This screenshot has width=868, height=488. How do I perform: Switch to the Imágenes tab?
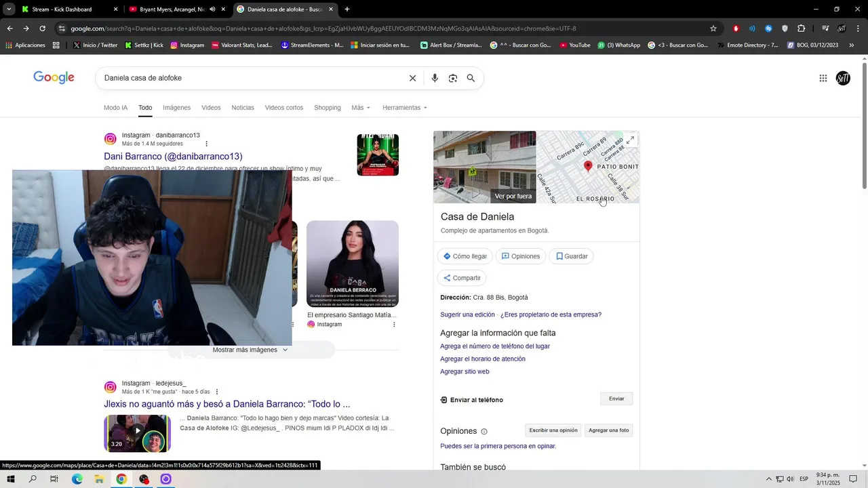click(x=176, y=108)
